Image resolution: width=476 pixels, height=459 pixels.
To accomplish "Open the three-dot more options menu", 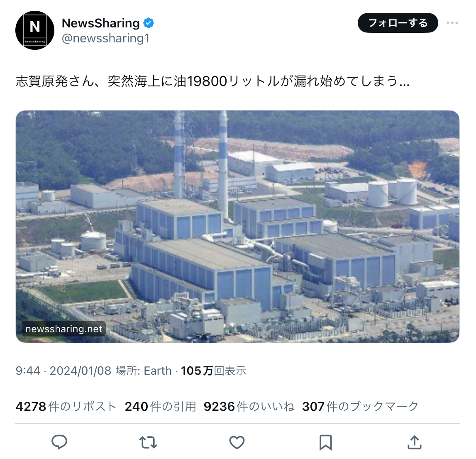I will 452,23.
